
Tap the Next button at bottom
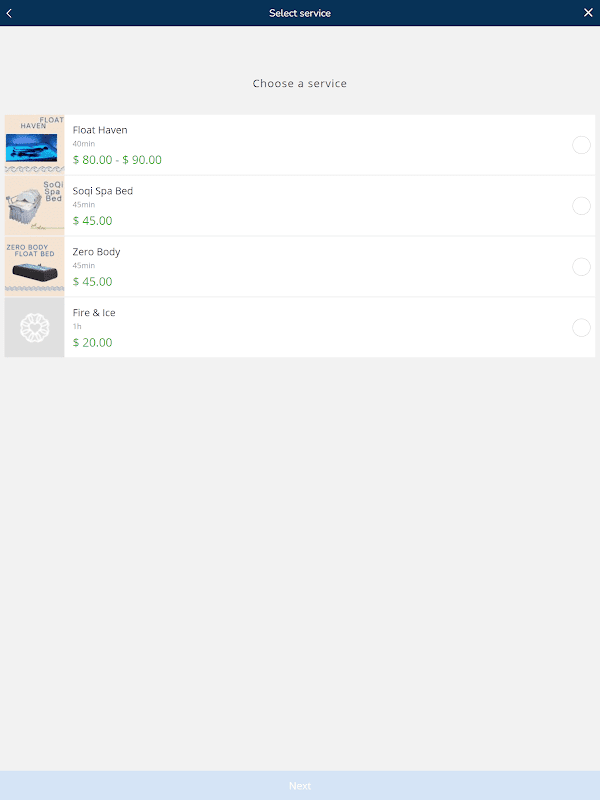pyautogui.click(x=300, y=786)
